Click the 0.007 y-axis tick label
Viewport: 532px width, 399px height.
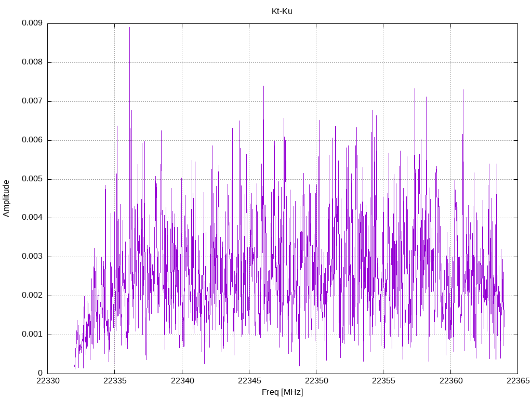pos(32,101)
